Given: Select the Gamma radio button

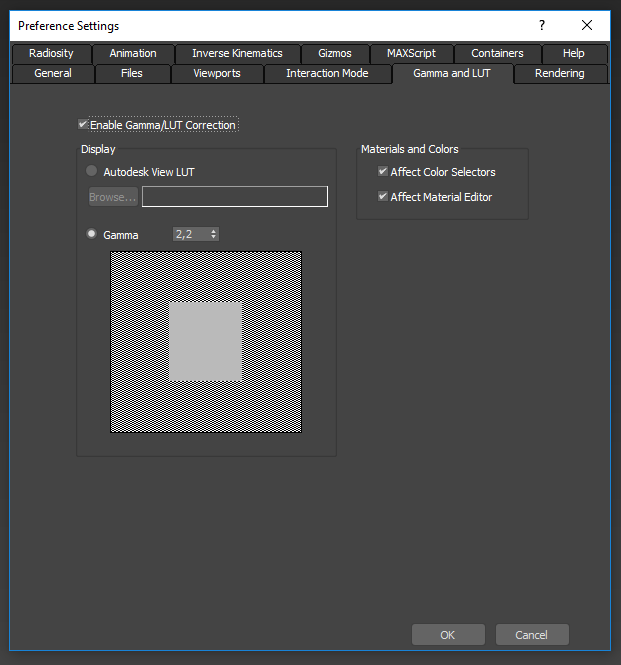Looking at the screenshot, I should pos(93,234).
